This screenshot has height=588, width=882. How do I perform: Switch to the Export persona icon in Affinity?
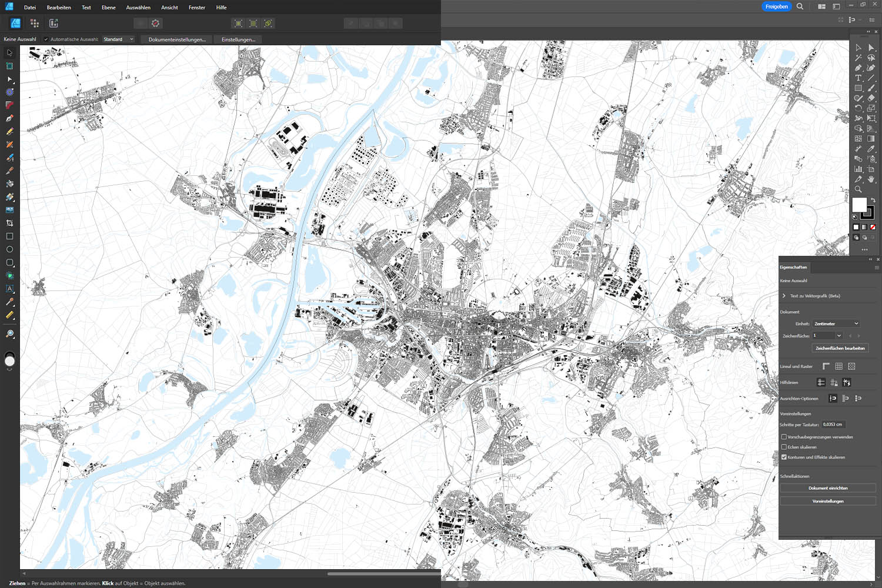54,24
